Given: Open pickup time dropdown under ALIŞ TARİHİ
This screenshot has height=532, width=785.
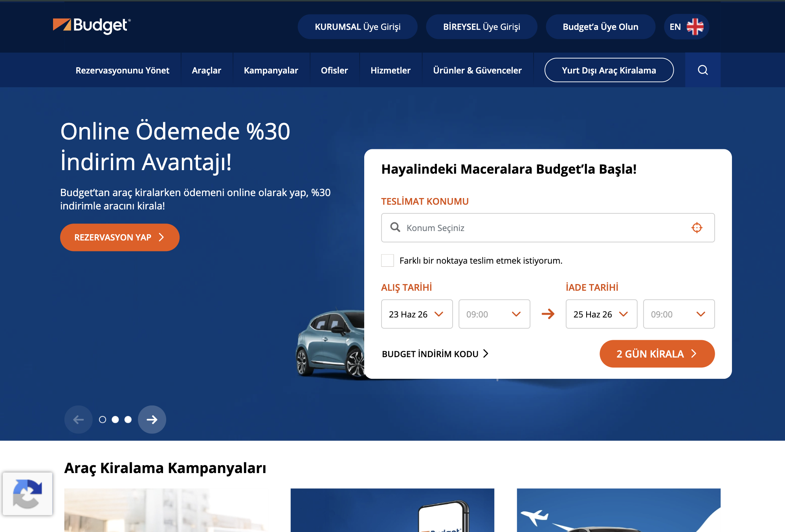Looking at the screenshot, I should (494, 314).
